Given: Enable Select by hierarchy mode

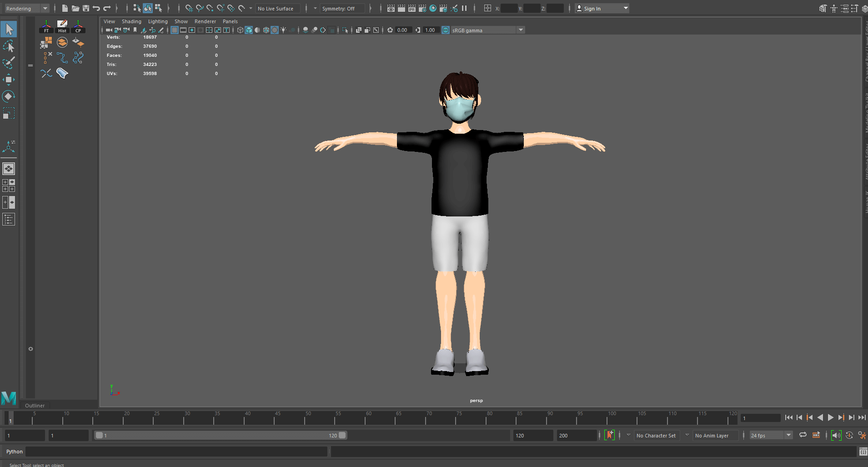Looking at the screenshot, I should (137, 8).
